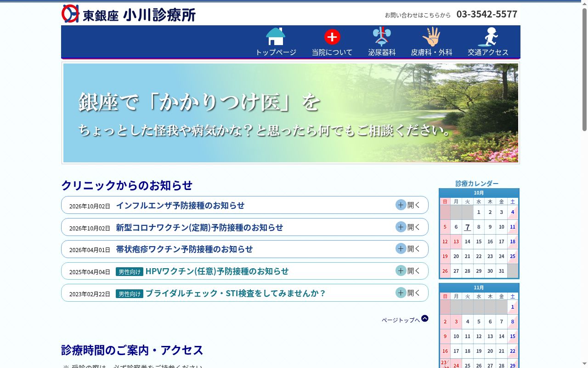588x368 pixels.
Task: Click お問い合わせはこちらから text
Action: click(418, 15)
